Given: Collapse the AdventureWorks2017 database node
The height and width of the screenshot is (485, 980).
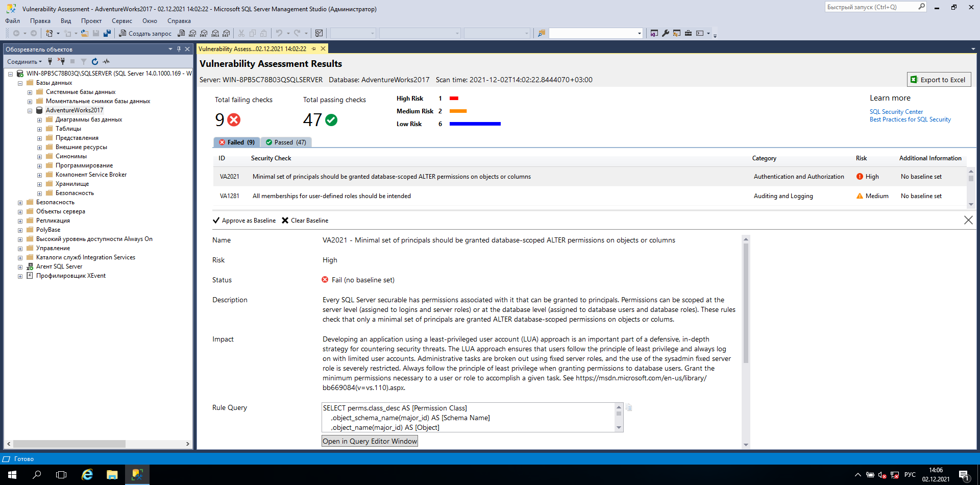Looking at the screenshot, I should click(30, 111).
